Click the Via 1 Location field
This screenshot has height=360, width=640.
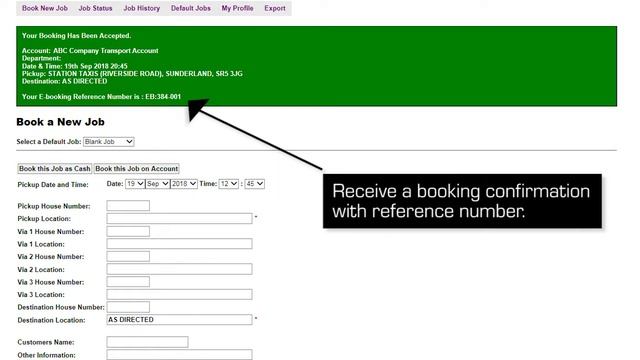[x=179, y=244]
